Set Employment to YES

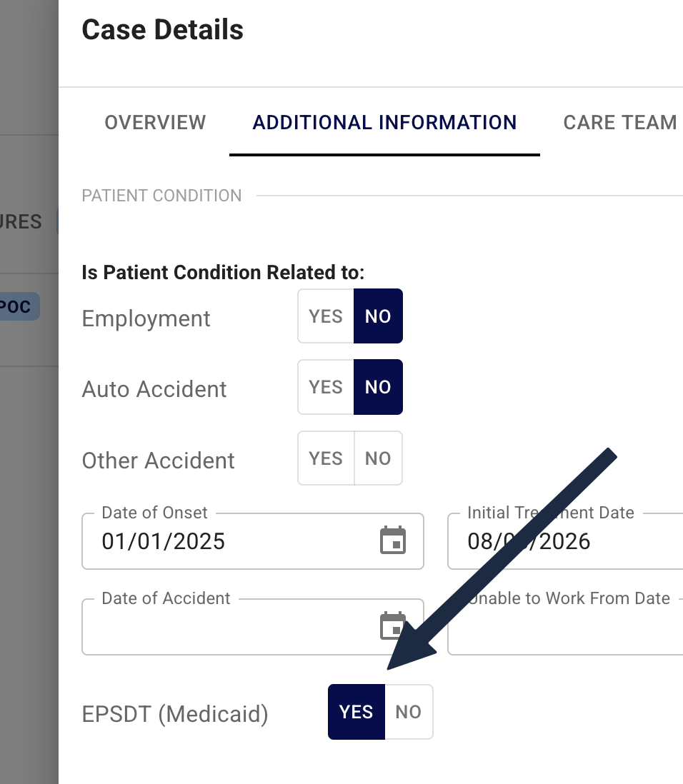(326, 316)
